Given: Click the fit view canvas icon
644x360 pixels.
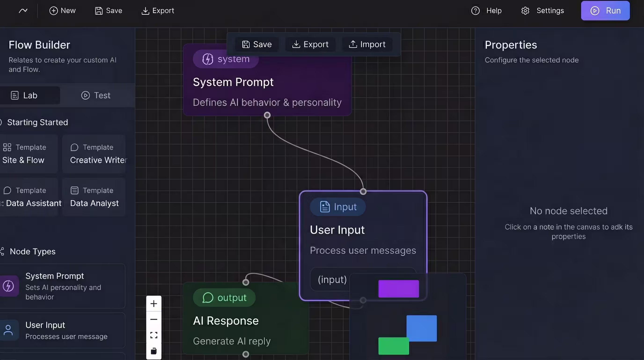Looking at the screenshot, I should (154, 335).
